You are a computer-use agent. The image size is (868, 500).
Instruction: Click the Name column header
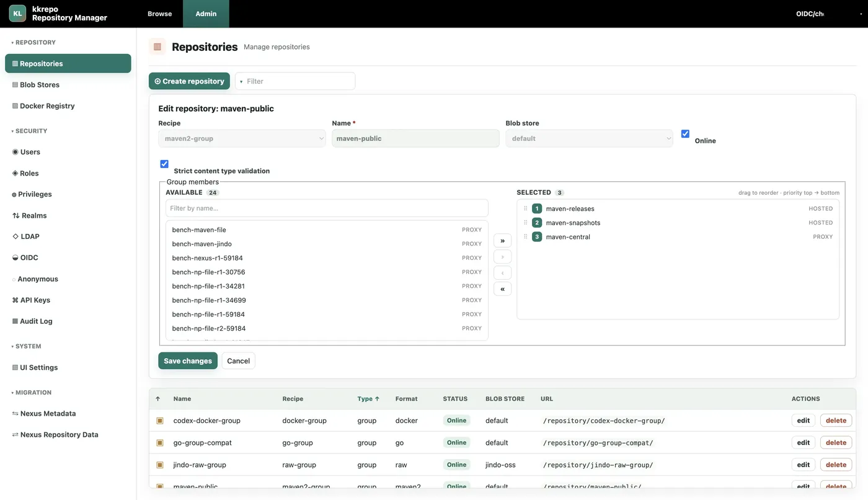pos(182,399)
